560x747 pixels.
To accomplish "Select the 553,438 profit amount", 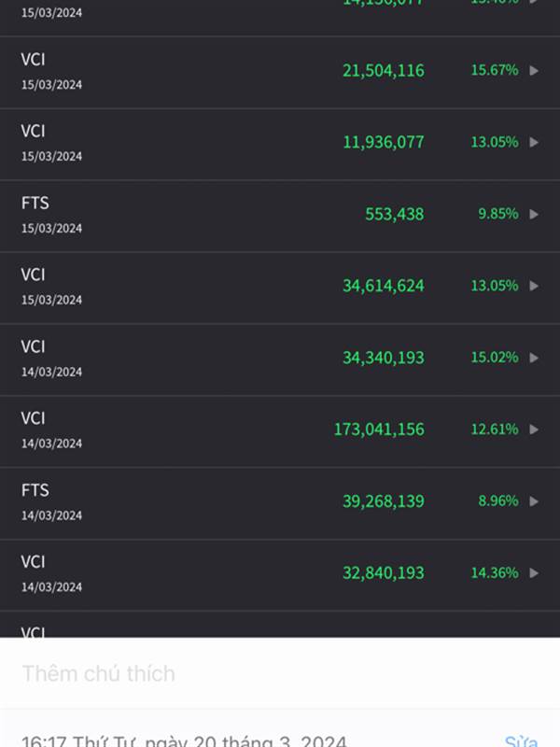I will pos(394,215).
